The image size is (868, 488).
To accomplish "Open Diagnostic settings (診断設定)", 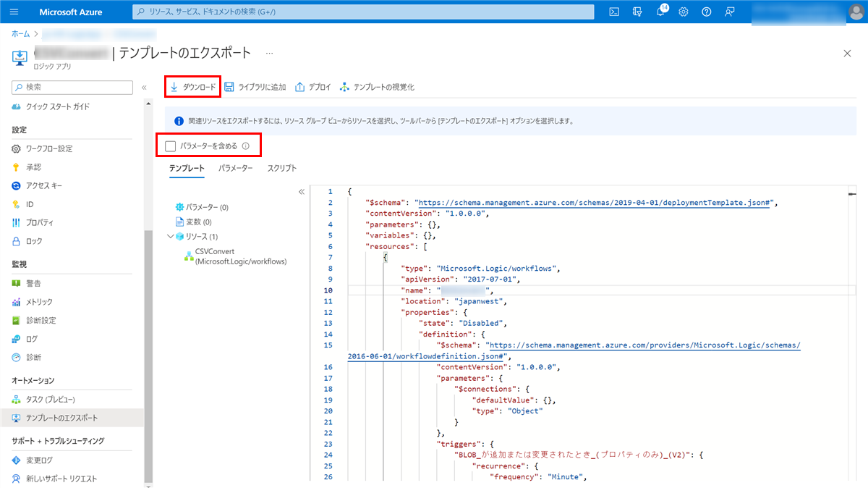I will (x=41, y=320).
